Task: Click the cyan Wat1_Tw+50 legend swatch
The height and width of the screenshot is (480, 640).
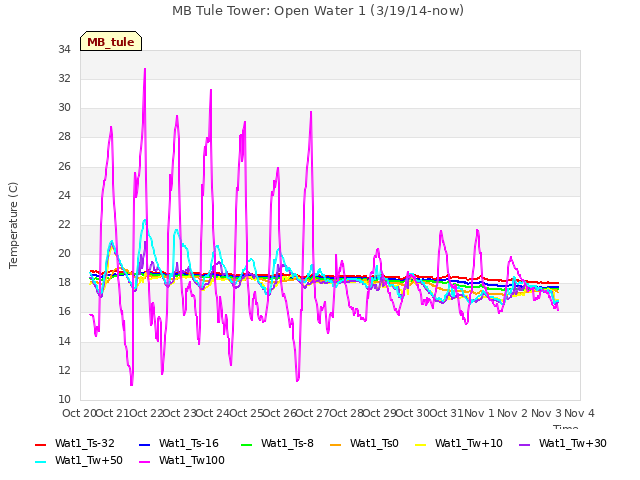Action: (41, 462)
